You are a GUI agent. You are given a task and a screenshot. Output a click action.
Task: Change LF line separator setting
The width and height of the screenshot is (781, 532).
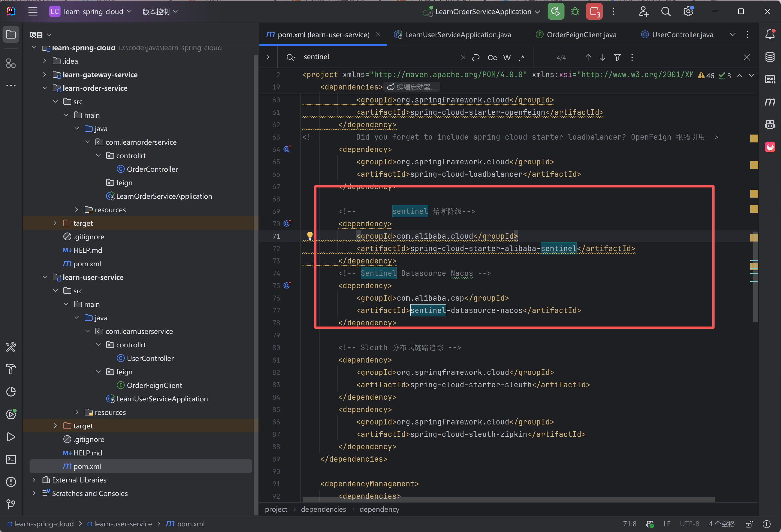coord(667,524)
